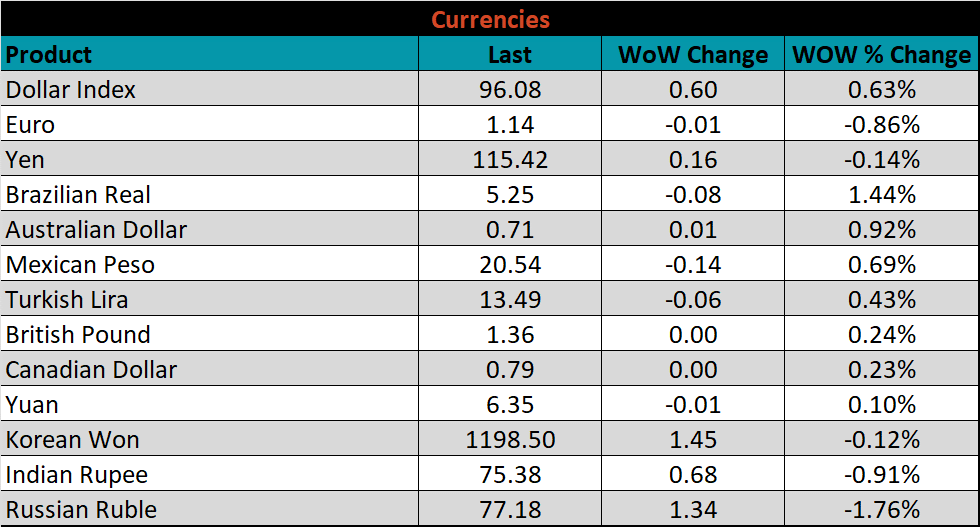Select the Last column header

pos(510,55)
